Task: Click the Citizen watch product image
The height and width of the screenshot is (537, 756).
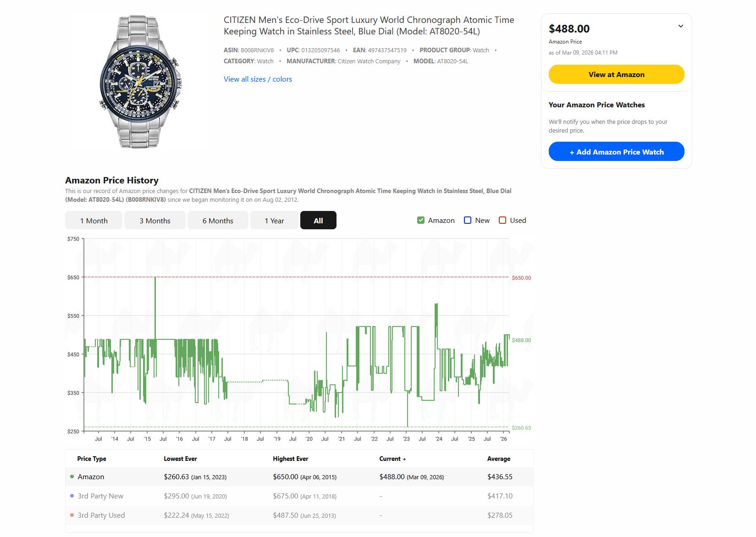Action: pos(140,82)
